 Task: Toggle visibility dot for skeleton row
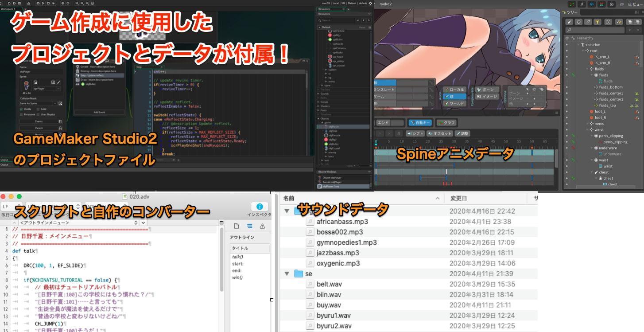[566, 45]
